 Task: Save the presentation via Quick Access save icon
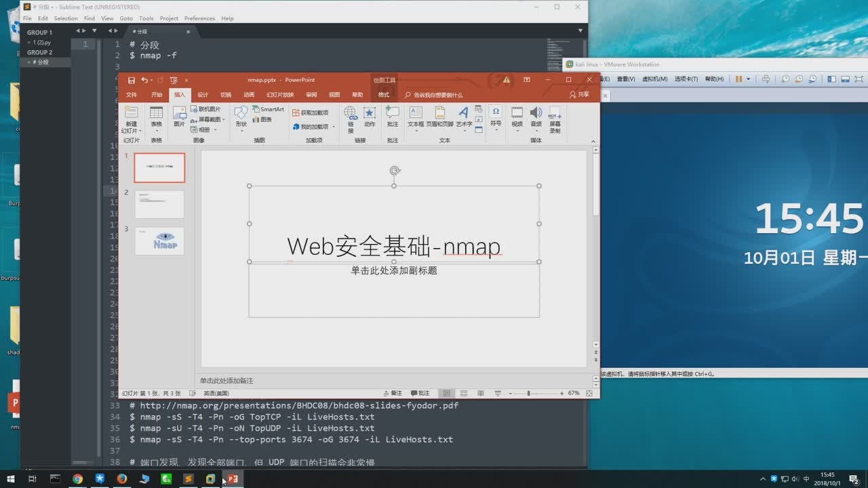tap(132, 80)
